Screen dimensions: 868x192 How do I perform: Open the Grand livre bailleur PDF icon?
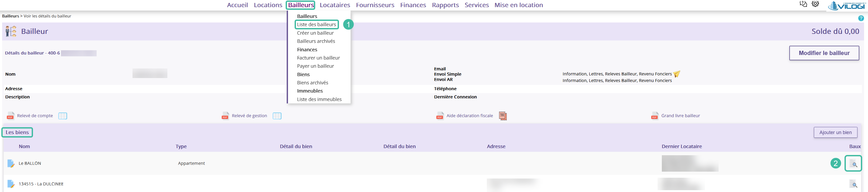(x=655, y=116)
